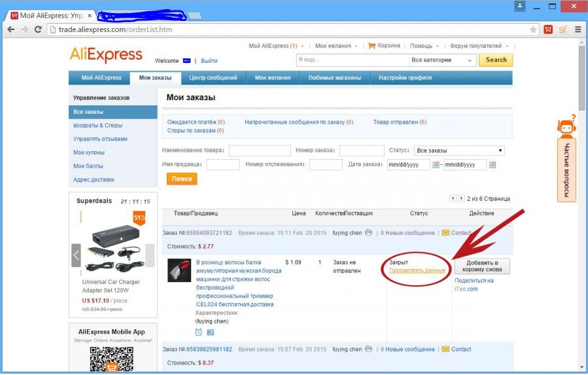Go to previous orders page arrow
588x375 pixels.
453,198
